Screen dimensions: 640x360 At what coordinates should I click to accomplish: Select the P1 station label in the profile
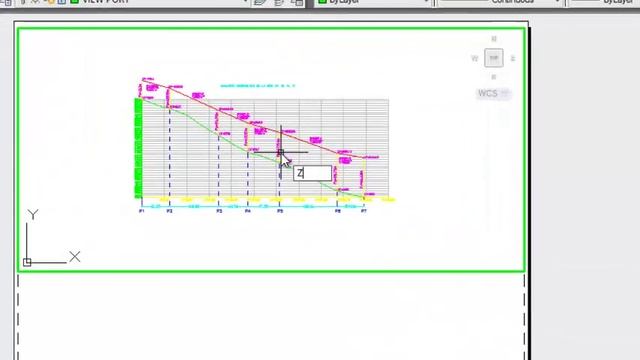142,211
